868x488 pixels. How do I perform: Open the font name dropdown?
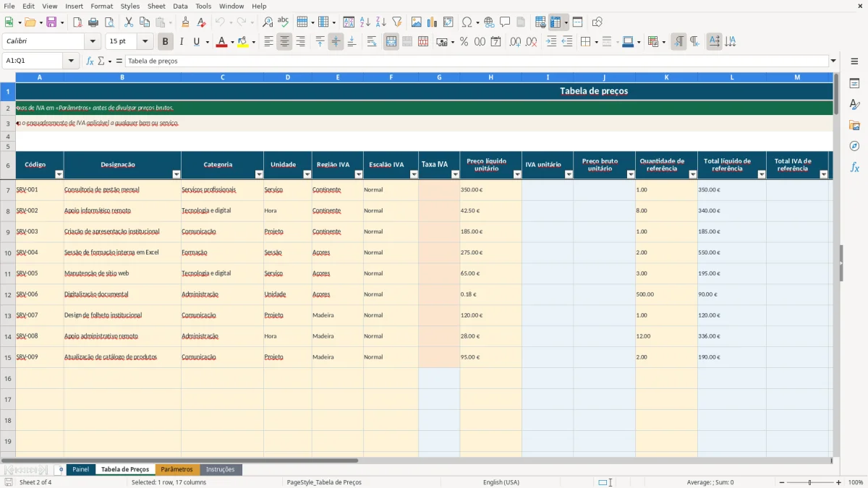tap(93, 42)
